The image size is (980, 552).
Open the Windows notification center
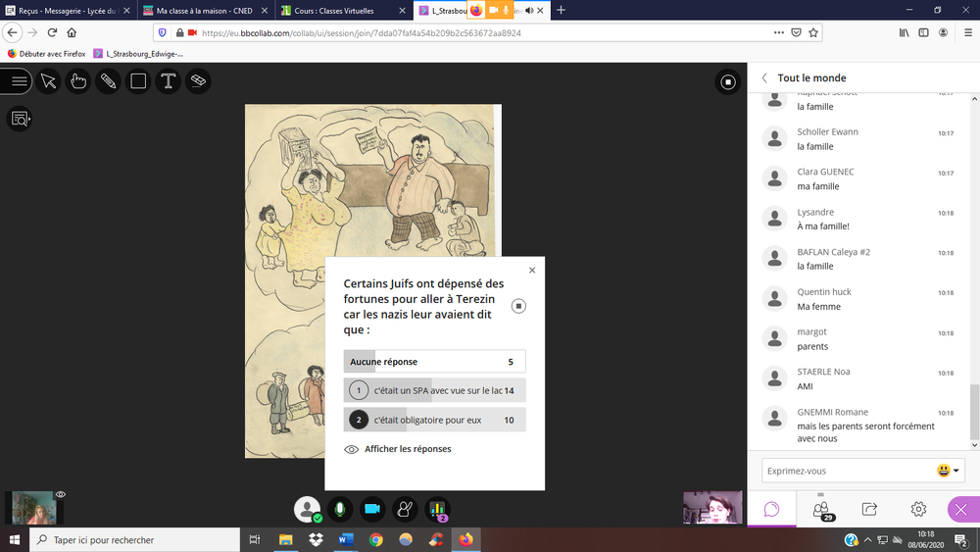[x=961, y=539]
